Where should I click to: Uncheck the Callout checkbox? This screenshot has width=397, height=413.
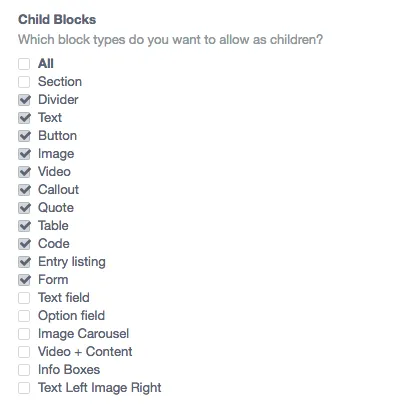click(x=24, y=190)
